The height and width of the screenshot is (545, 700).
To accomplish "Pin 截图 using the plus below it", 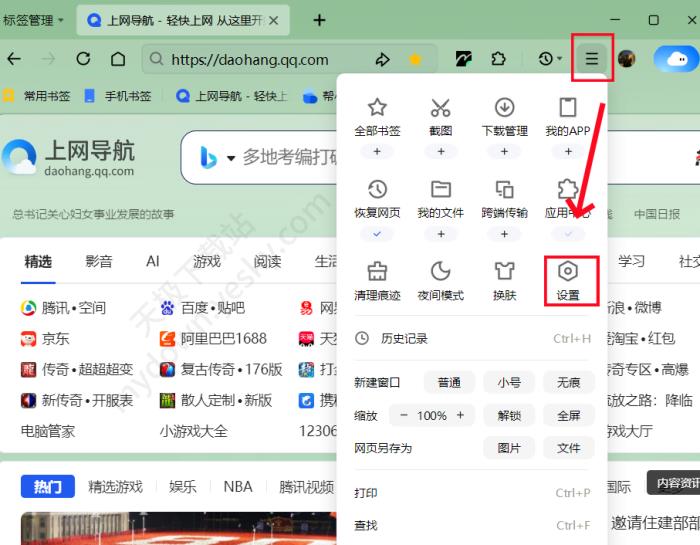I will pos(441,152).
